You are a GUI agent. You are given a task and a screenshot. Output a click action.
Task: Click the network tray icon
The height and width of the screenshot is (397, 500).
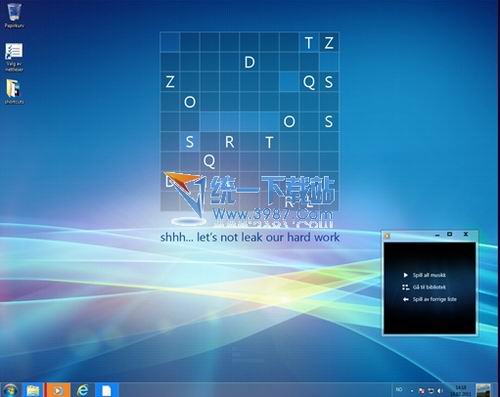point(431,391)
